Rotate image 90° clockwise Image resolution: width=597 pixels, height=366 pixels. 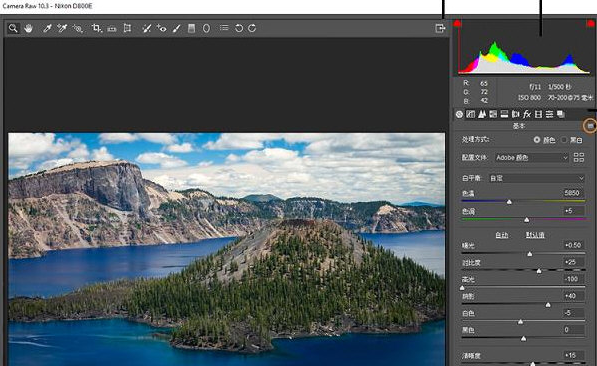(252, 28)
